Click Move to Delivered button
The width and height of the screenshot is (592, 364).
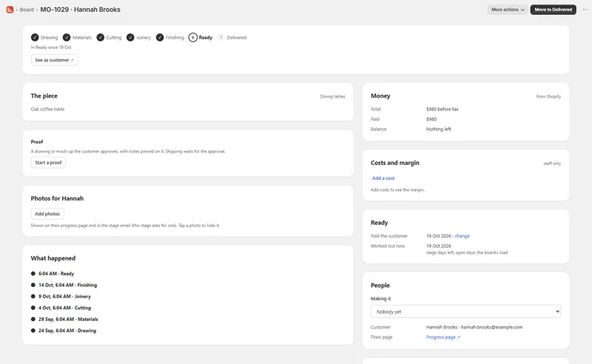click(x=553, y=10)
